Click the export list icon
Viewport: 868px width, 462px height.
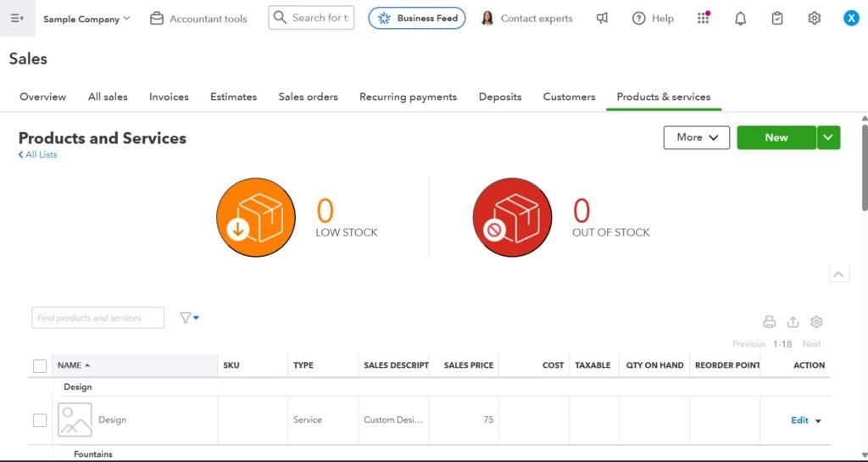pos(793,322)
